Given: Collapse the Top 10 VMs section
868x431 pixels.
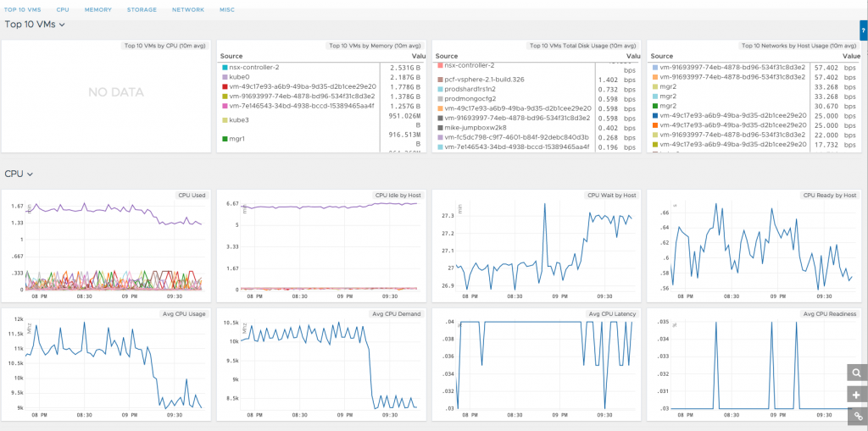Looking at the screenshot, I should click(62, 25).
